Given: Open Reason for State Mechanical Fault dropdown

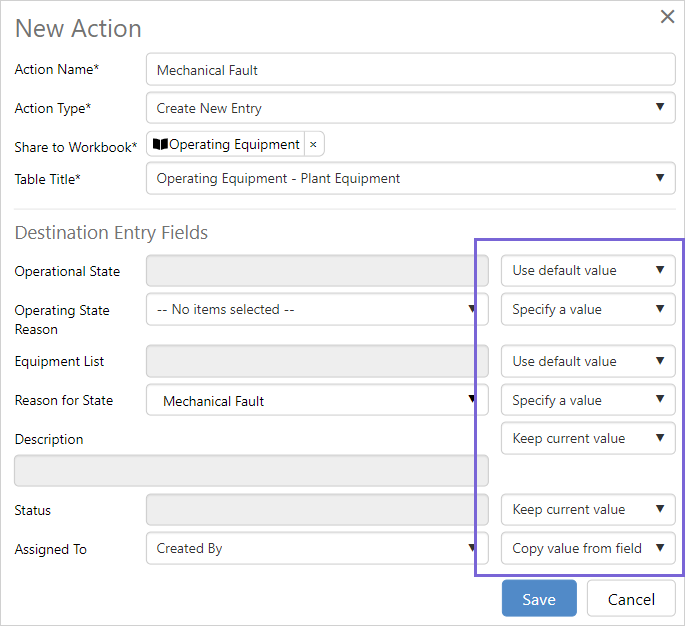Looking at the screenshot, I should 316,401.
